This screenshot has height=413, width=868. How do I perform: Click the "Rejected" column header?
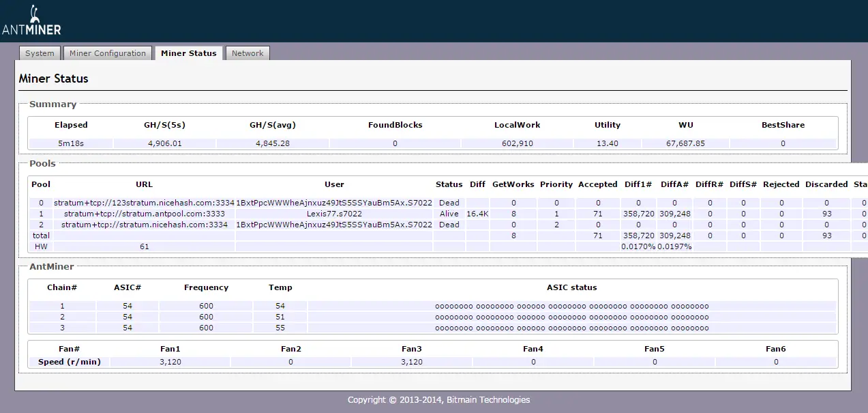tap(781, 184)
